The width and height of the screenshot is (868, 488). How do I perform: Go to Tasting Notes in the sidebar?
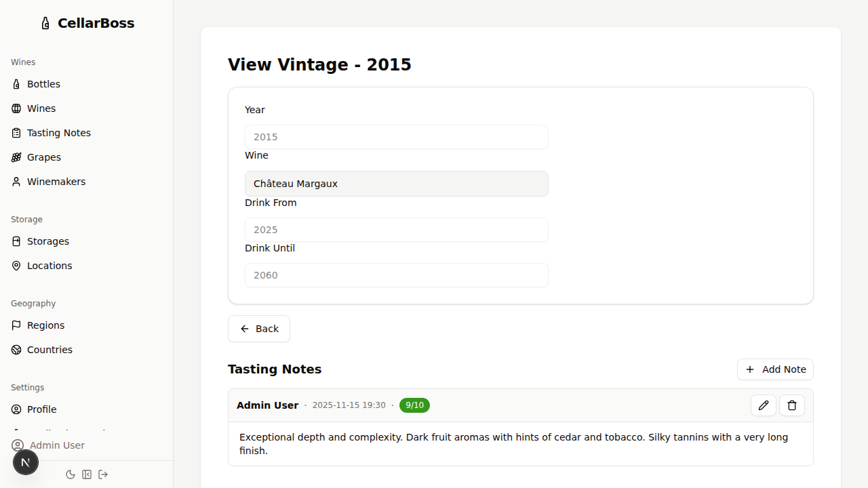point(58,133)
